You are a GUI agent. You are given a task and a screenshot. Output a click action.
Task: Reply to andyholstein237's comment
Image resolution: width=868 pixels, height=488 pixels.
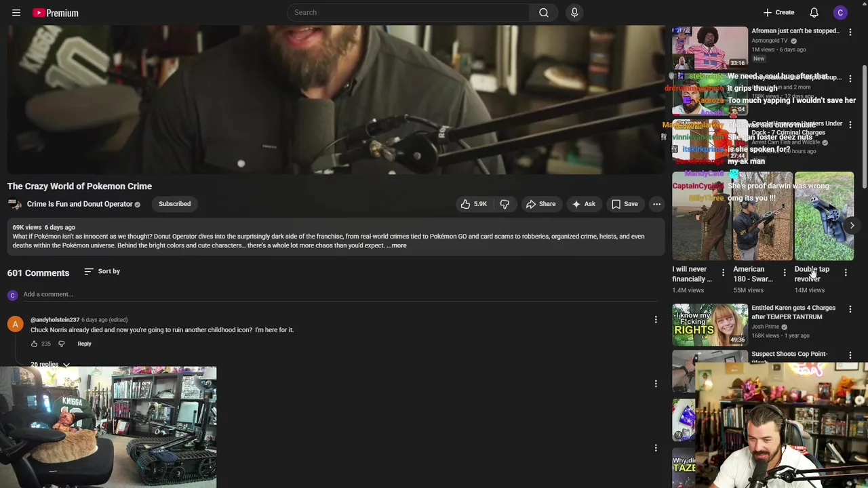click(x=84, y=344)
